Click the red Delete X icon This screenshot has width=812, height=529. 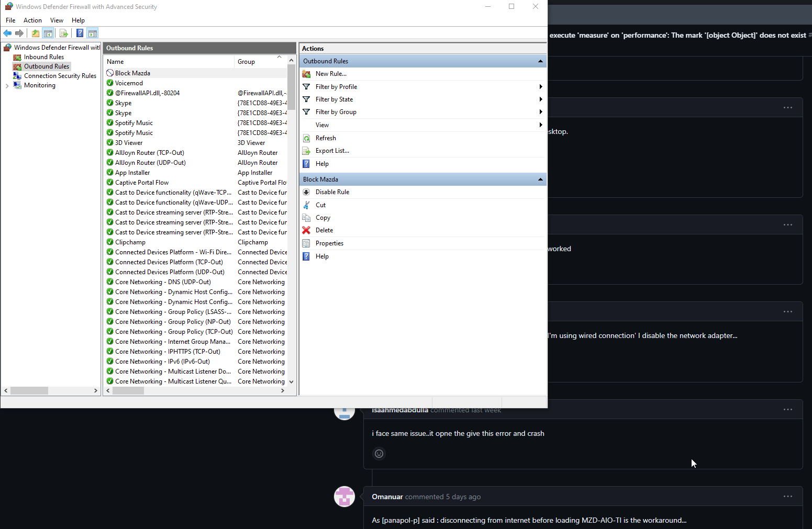[306, 230]
